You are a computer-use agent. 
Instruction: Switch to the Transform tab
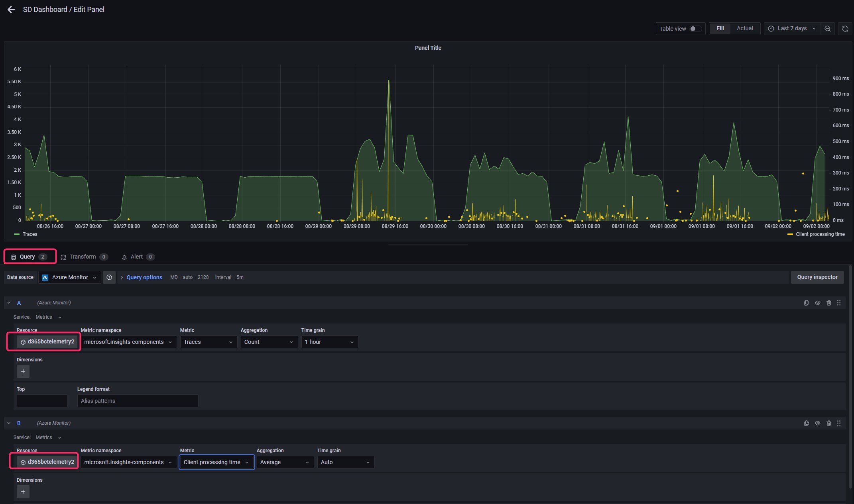point(84,257)
